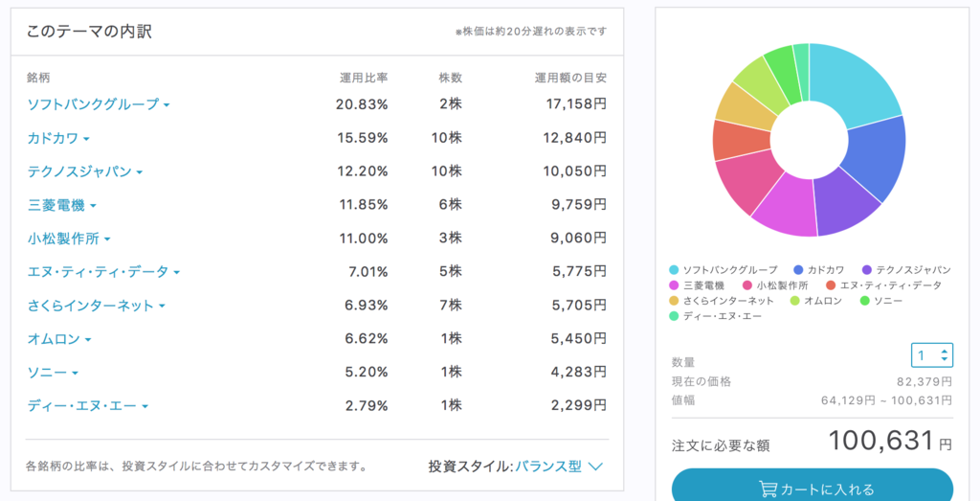Click the 12.20% ratio value
The height and width of the screenshot is (501, 980).
point(362,171)
